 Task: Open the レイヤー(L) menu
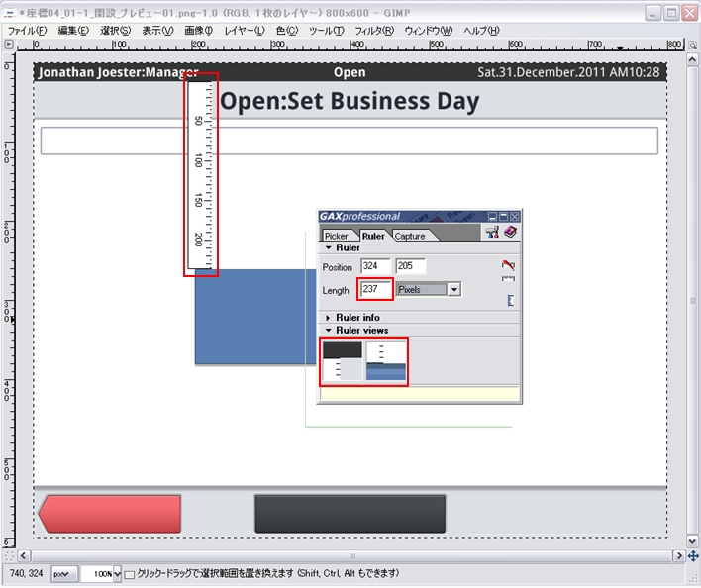245,31
